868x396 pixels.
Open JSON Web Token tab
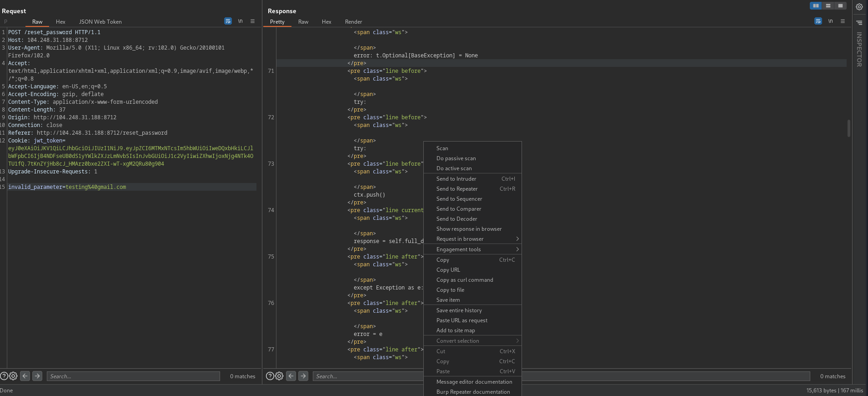click(100, 22)
